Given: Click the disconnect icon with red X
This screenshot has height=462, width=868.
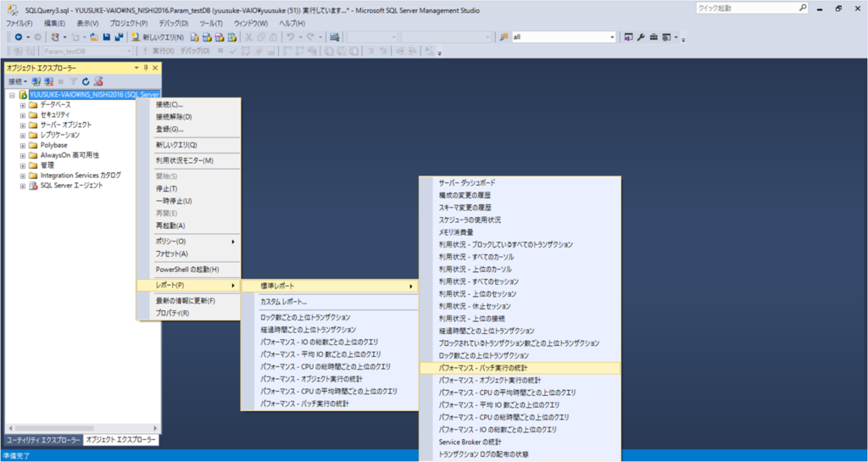Looking at the screenshot, I should [48, 81].
